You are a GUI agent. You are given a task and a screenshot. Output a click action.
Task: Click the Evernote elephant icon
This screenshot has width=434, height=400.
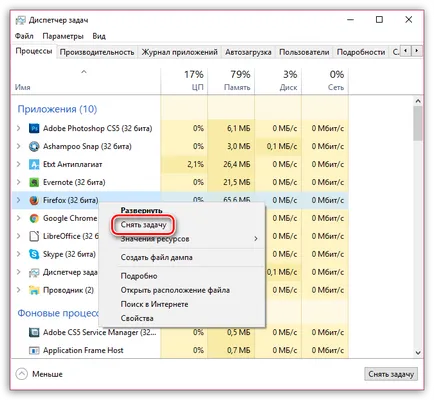(34, 182)
